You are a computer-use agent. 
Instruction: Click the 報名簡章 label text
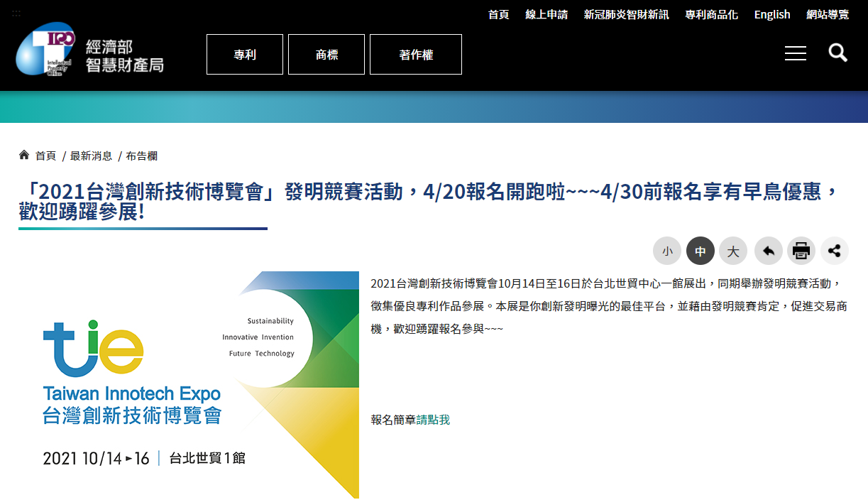tap(393, 420)
